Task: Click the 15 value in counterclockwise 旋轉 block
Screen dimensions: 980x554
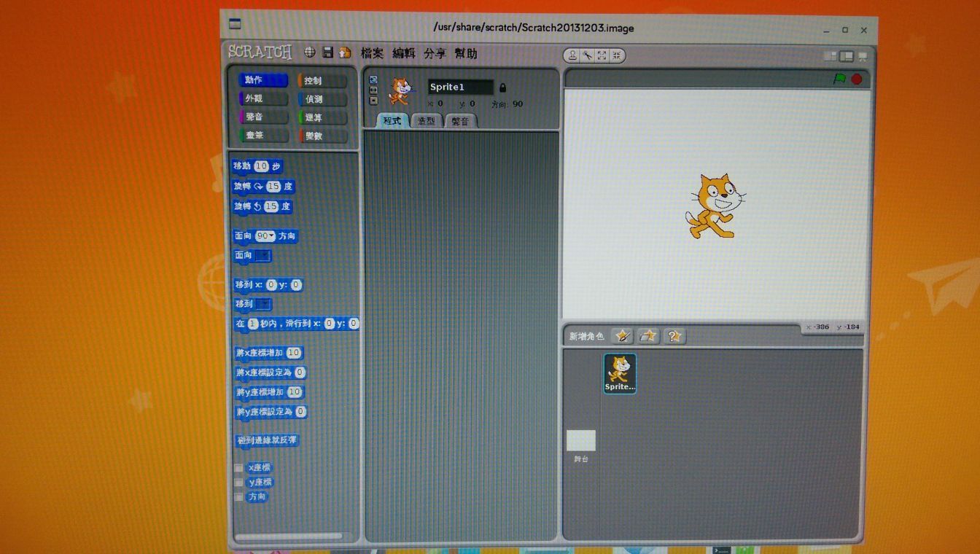Action: pos(271,207)
